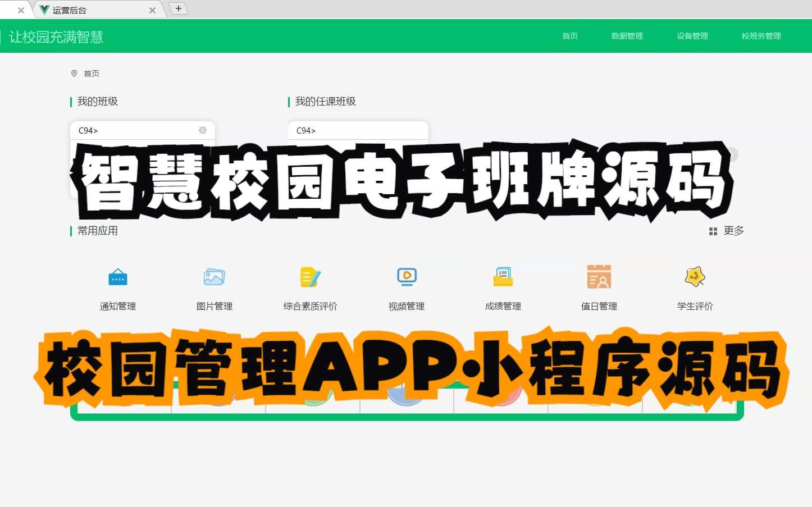
Task: Click the new tab plus button
Action: (179, 8)
